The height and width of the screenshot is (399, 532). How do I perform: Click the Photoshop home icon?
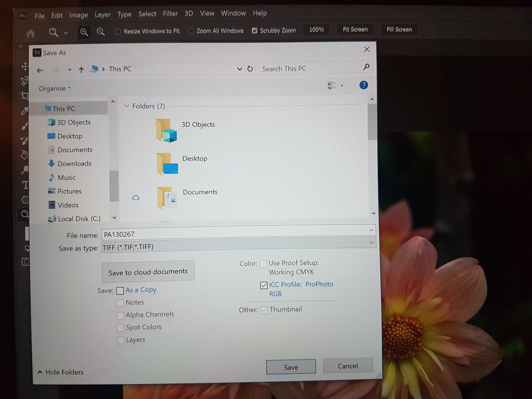coord(30,33)
